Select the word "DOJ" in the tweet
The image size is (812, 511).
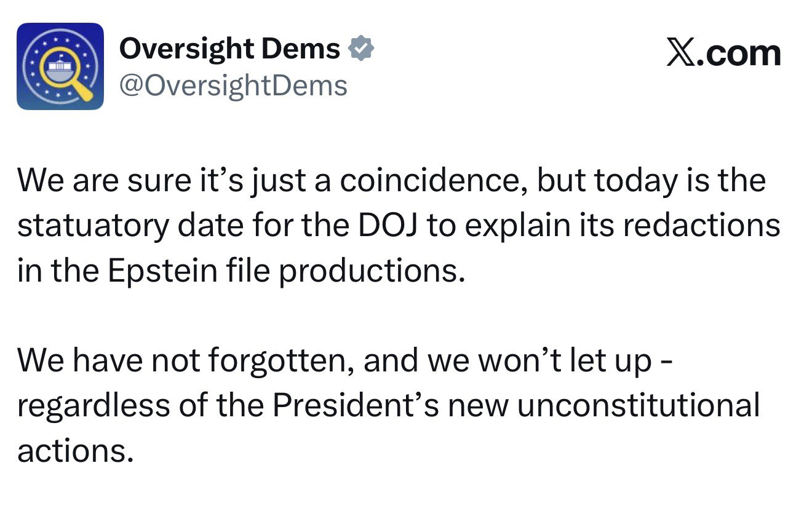pyautogui.click(x=384, y=226)
